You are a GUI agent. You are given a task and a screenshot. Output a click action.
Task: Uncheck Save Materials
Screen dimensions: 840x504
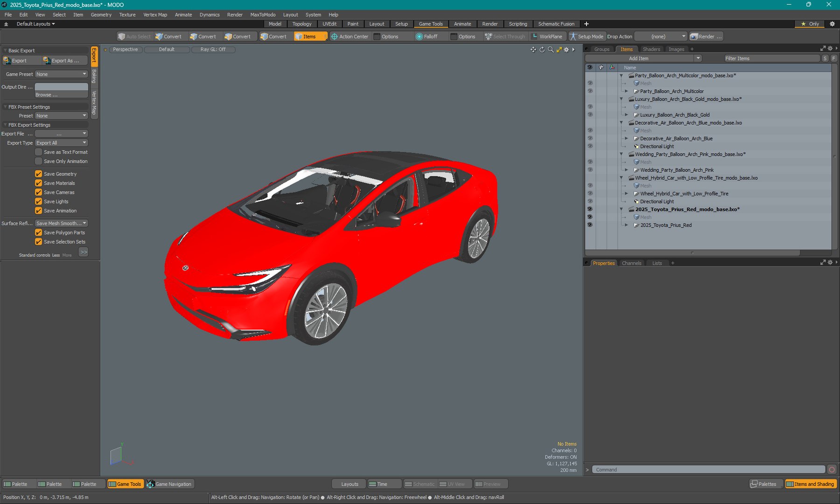pyautogui.click(x=39, y=183)
